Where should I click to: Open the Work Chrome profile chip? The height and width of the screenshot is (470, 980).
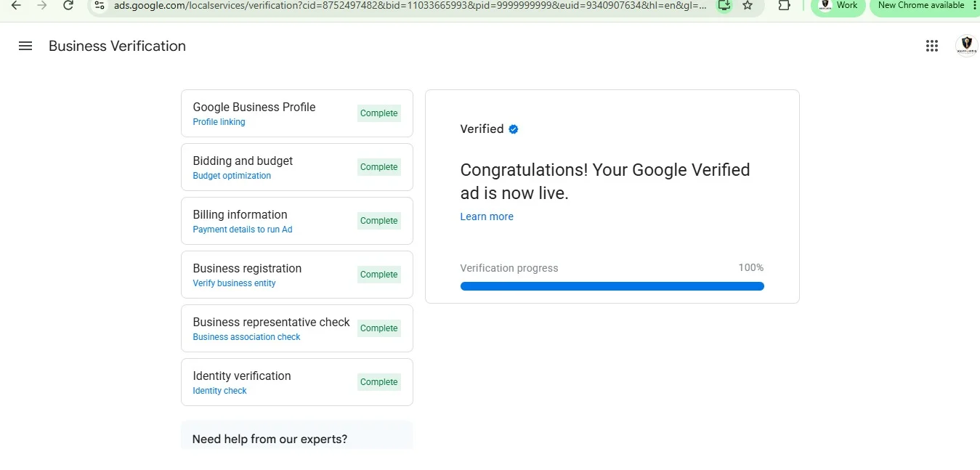[x=838, y=6]
